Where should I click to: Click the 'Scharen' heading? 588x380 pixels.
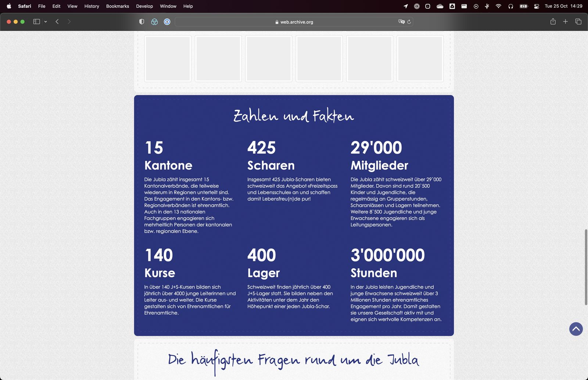click(271, 165)
